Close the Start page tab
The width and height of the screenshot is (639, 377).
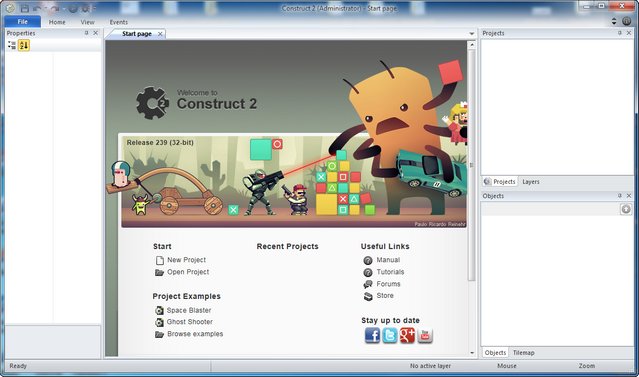[x=160, y=34]
